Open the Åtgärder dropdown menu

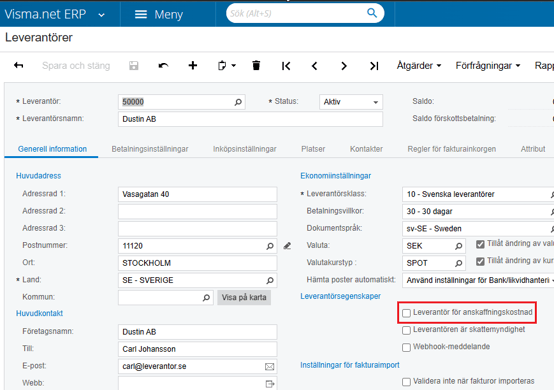pos(419,65)
